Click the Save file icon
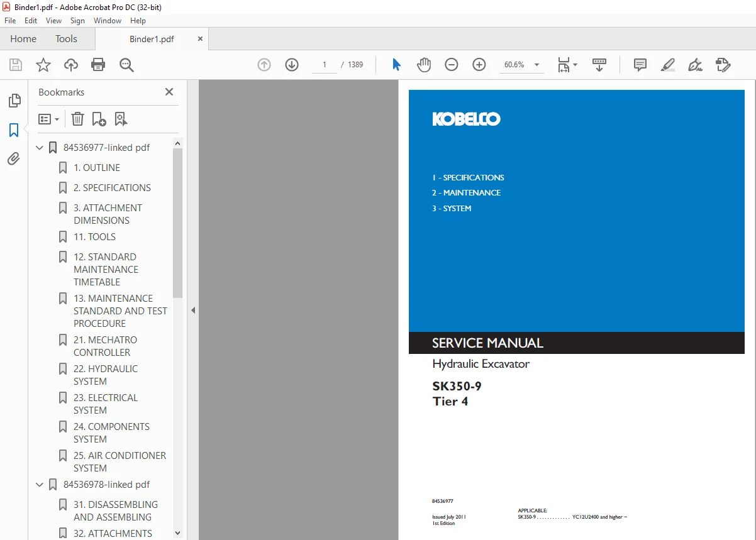Viewport: 756px width, 540px height. (16, 65)
